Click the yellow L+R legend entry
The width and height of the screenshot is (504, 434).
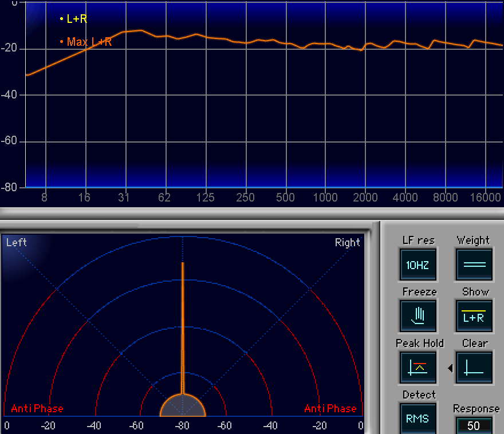[x=74, y=19]
